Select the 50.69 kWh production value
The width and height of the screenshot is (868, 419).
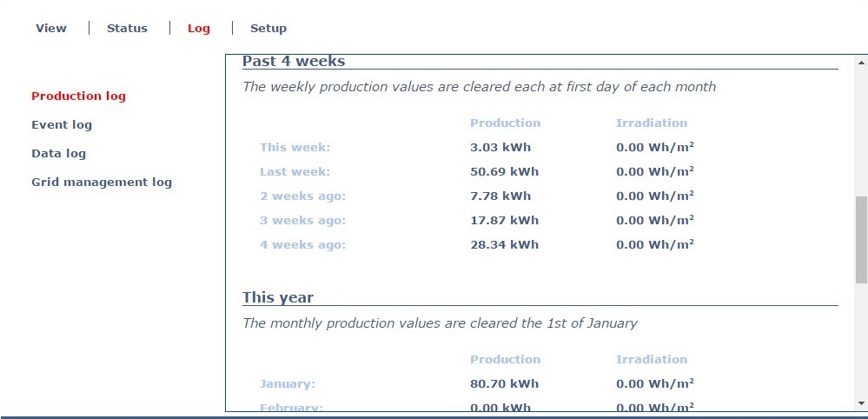point(504,171)
